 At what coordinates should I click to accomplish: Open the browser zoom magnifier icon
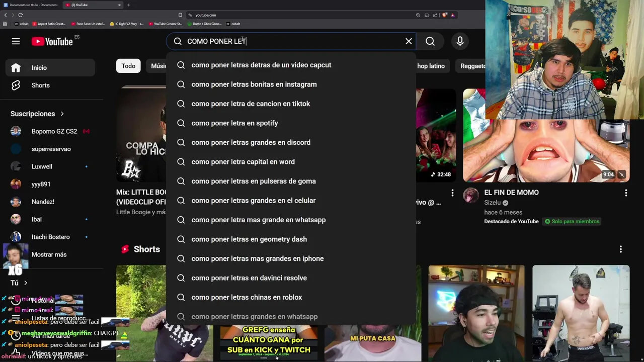click(x=418, y=15)
